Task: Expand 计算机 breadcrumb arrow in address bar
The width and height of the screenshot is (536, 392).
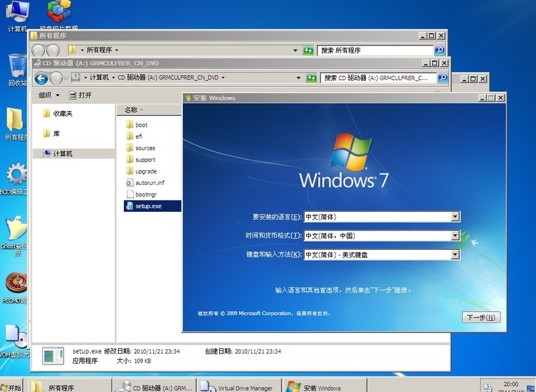Action: 114,78
